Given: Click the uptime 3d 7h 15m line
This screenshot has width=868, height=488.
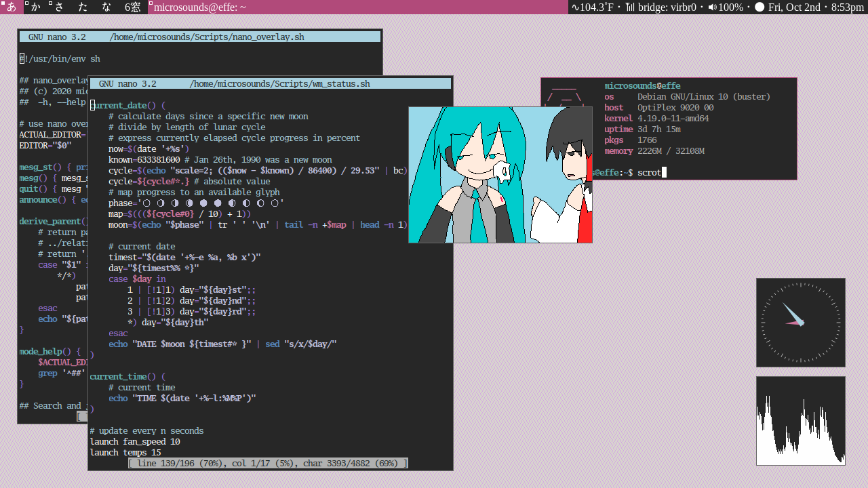Looking at the screenshot, I should click(x=642, y=129).
